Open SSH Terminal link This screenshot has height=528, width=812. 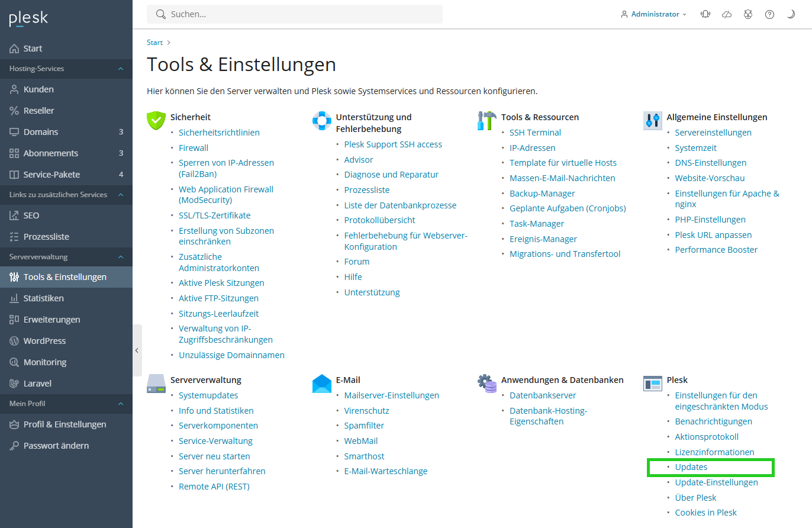[535, 133]
